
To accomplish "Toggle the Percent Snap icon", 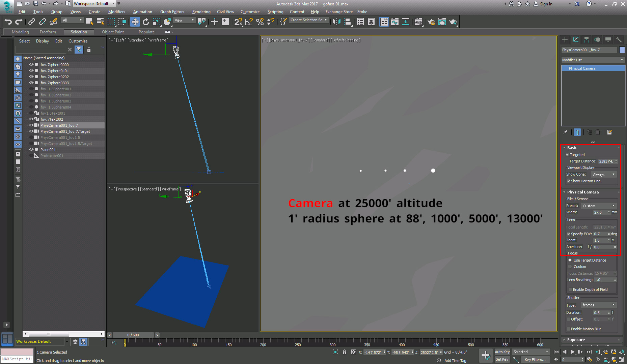I will tap(260, 22).
